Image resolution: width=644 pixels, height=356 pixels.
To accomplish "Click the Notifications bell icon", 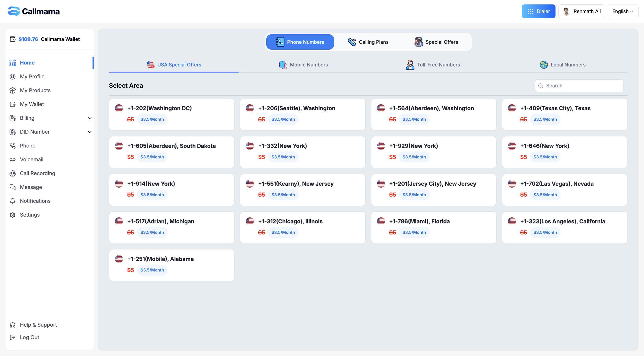I will (x=13, y=201).
